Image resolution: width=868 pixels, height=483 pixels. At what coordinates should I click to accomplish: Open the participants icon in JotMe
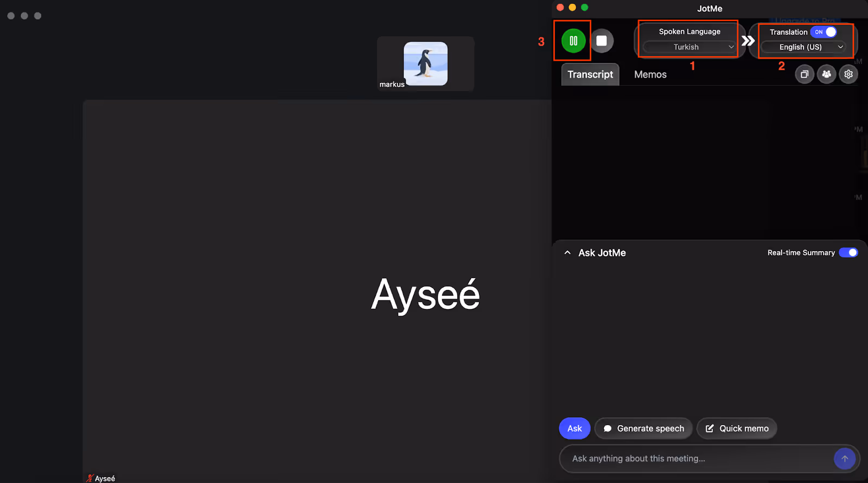826,74
